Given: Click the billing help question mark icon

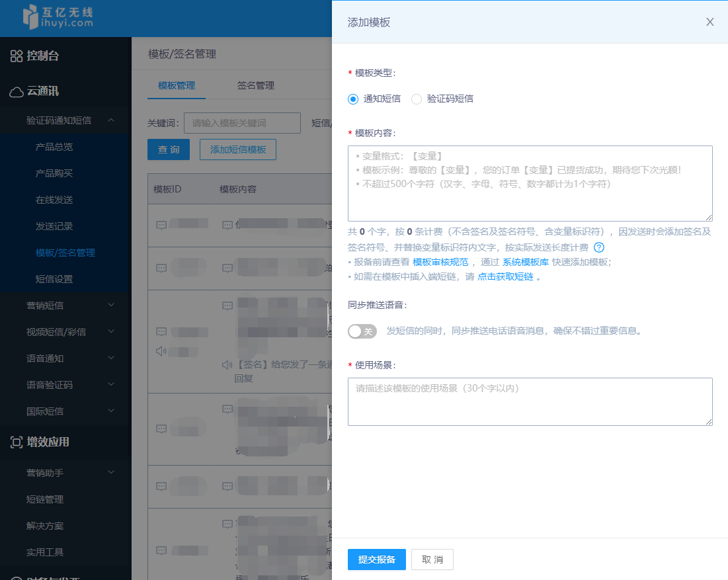Looking at the screenshot, I should click(x=599, y=248).
